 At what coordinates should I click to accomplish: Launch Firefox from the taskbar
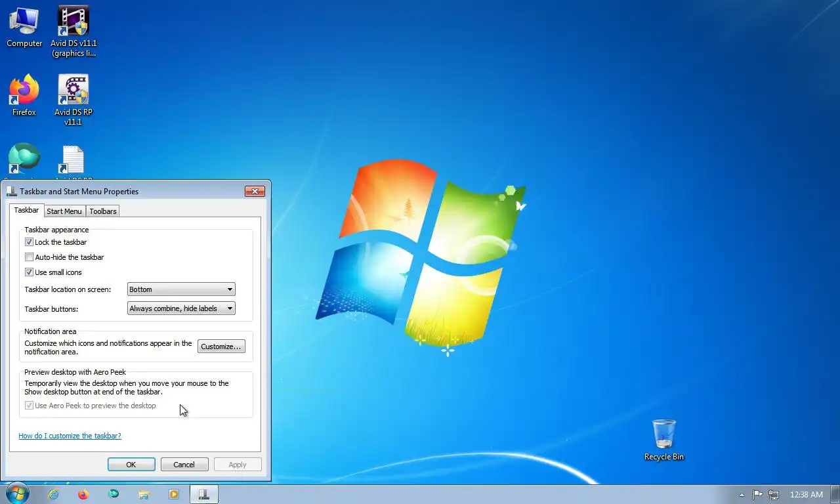(x=83, y=495)
